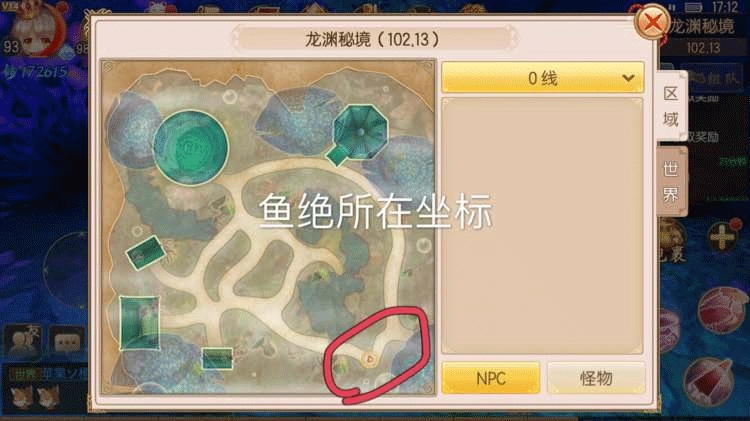The image size is (750, 421).
Task: Select the 怪物 monster filter button
Action: 596,378
